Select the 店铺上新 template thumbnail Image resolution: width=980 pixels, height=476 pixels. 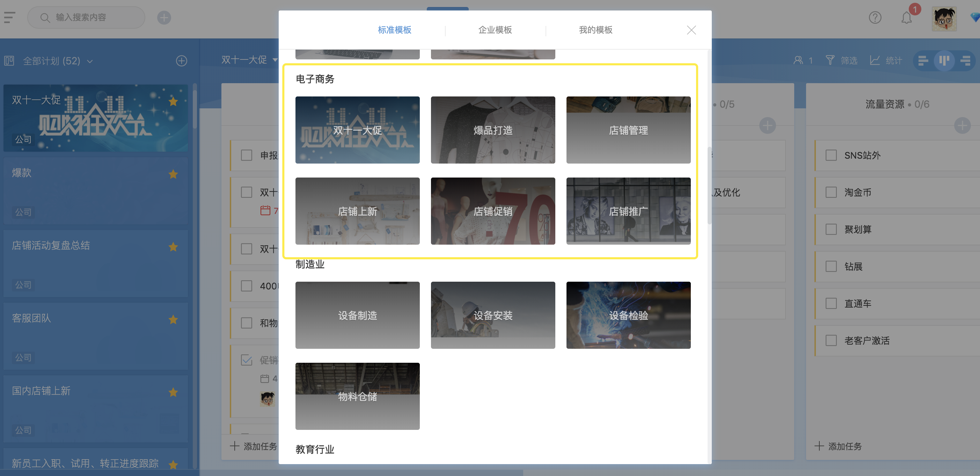[357, 211]
